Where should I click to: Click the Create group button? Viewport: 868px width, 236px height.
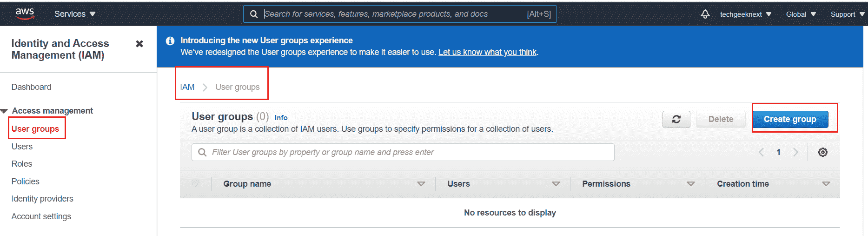click(x=790, y=119)
